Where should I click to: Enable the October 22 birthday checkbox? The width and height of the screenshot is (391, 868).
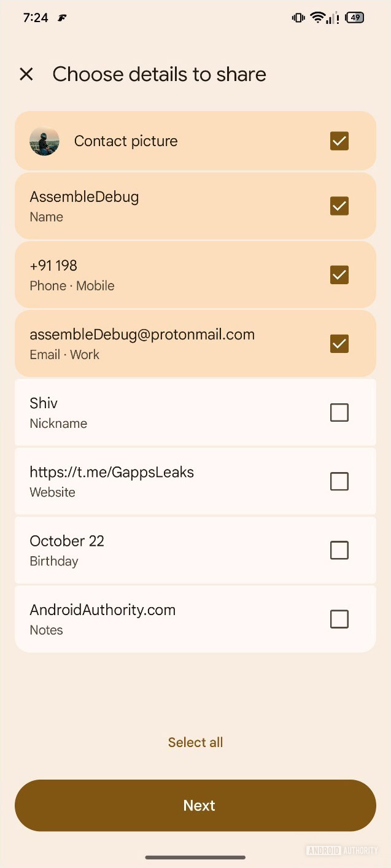coord(339,550)
